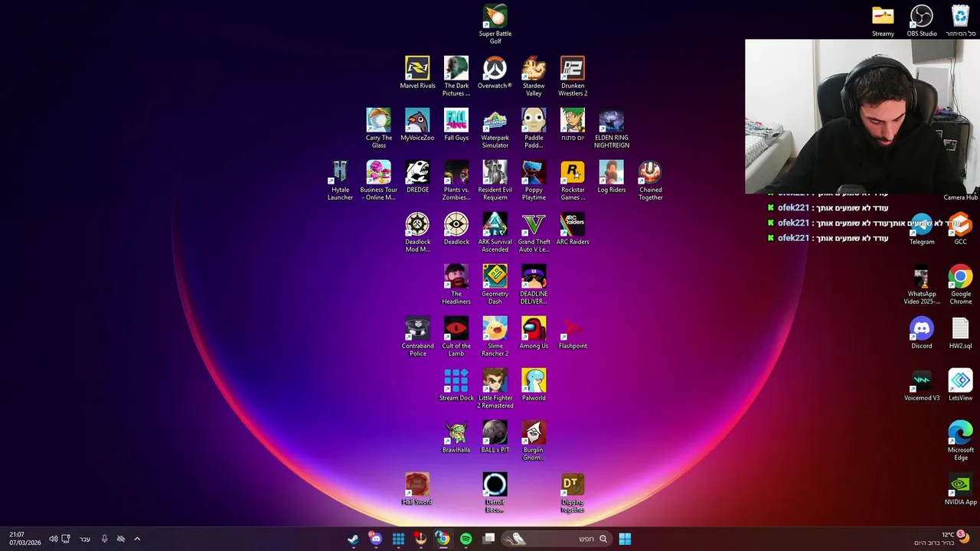Open Task View on the taskbar
Viewport: 980px width, 551px height.
pos(488,539)
